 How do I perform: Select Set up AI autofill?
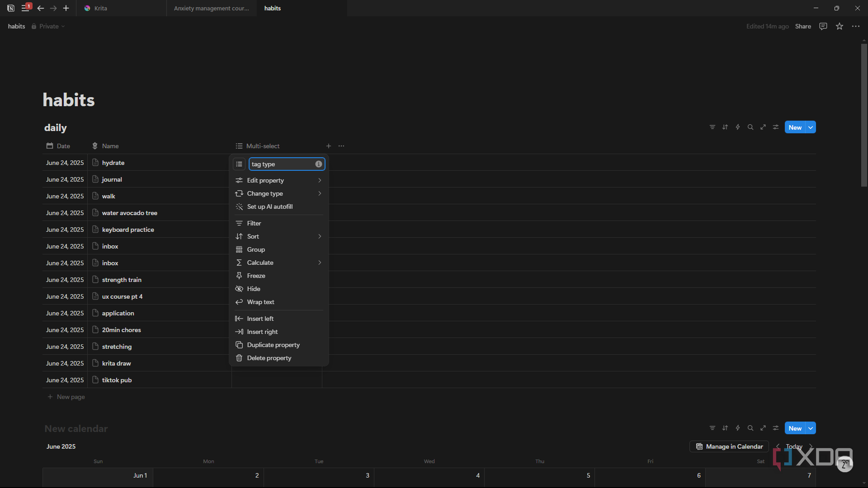click(x=279, y=206)
